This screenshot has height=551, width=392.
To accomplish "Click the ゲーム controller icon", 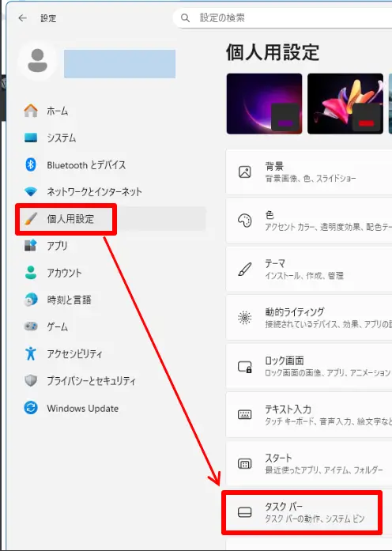I will 31,326.
